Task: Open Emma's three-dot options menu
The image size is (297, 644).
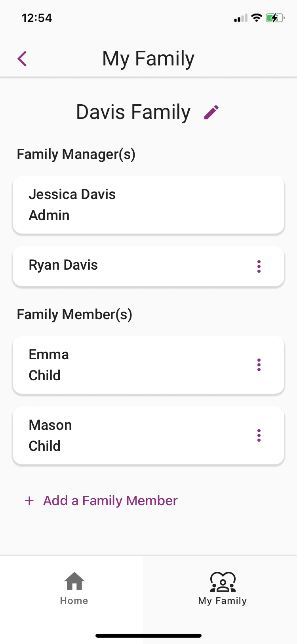Action: [259, 365]
